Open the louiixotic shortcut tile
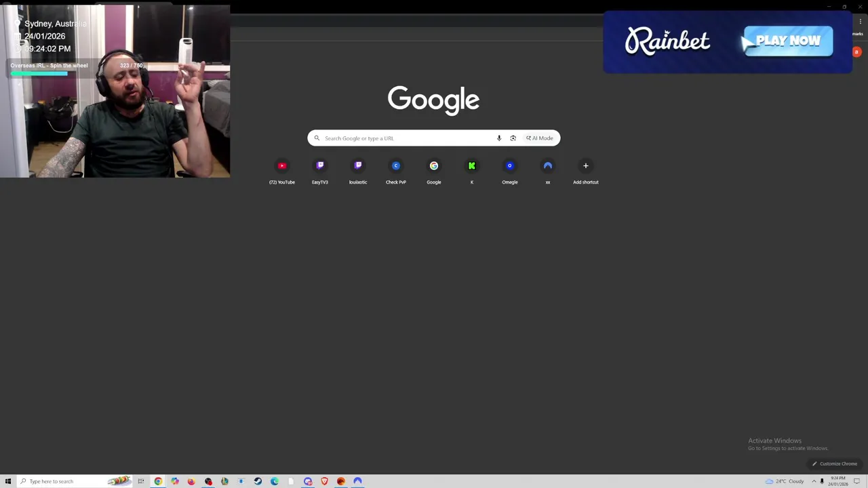This screenshot has height=488, width=868. tap(358, 171)
